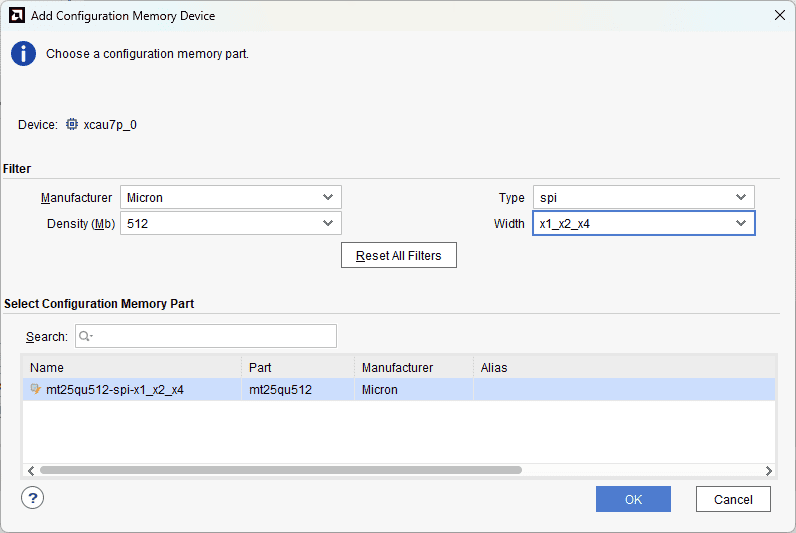Screen dimensions: 796x533
Task: Click the AMD logo in title bar
Action: [x=16, y=15]
